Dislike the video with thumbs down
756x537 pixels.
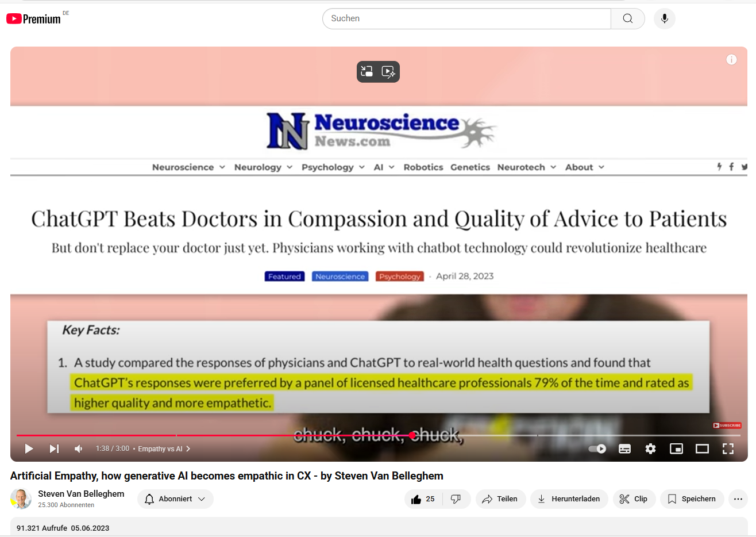pos(456,499)
